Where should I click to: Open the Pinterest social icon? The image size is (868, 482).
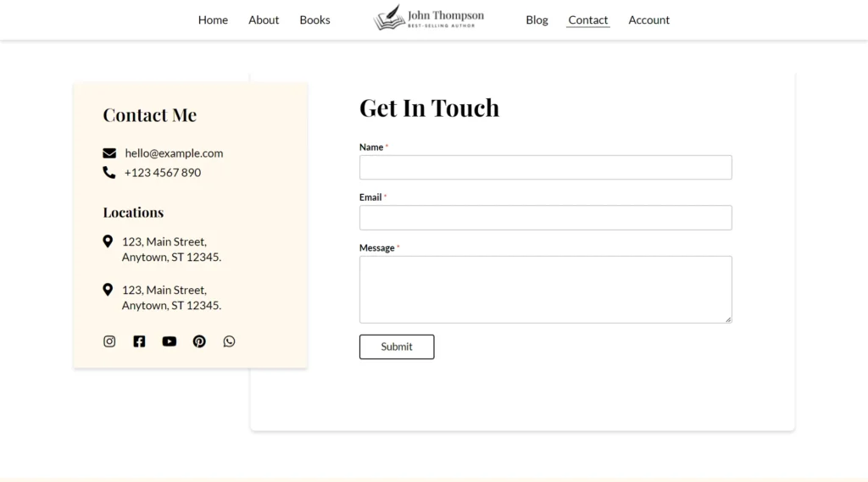click(199, 341)
